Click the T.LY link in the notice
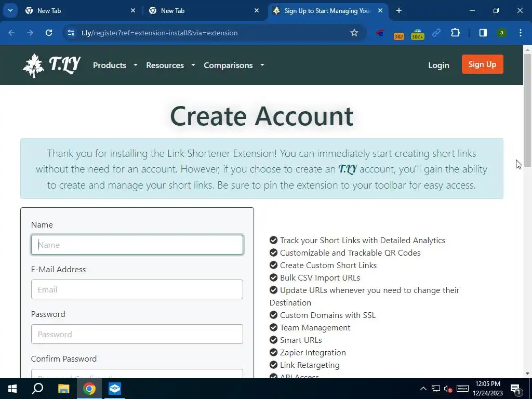Image resolution: width=532 pixels, height=399 pixels. click(x=348, y=169)
